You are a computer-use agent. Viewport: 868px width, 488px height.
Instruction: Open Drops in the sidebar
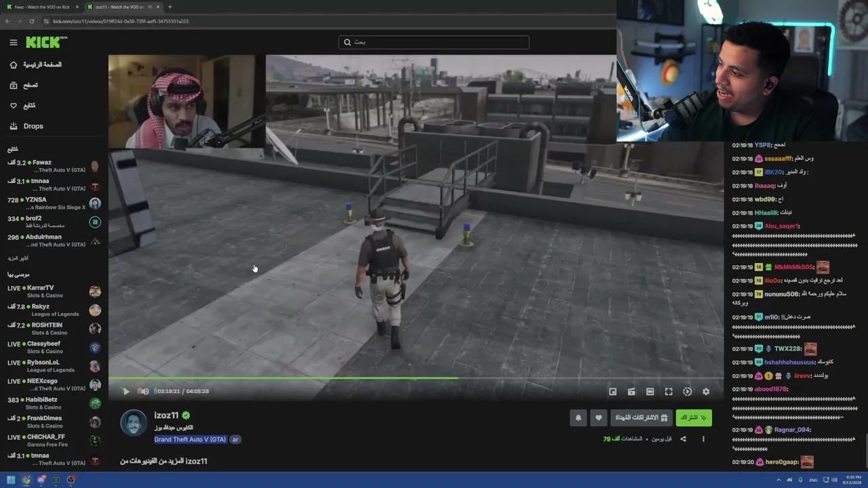[26, 126]
